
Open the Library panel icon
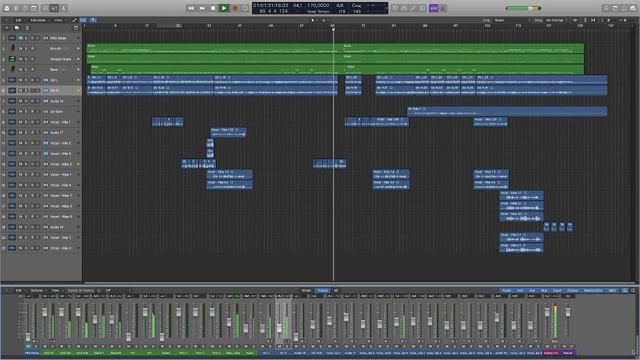click(7, 8)
